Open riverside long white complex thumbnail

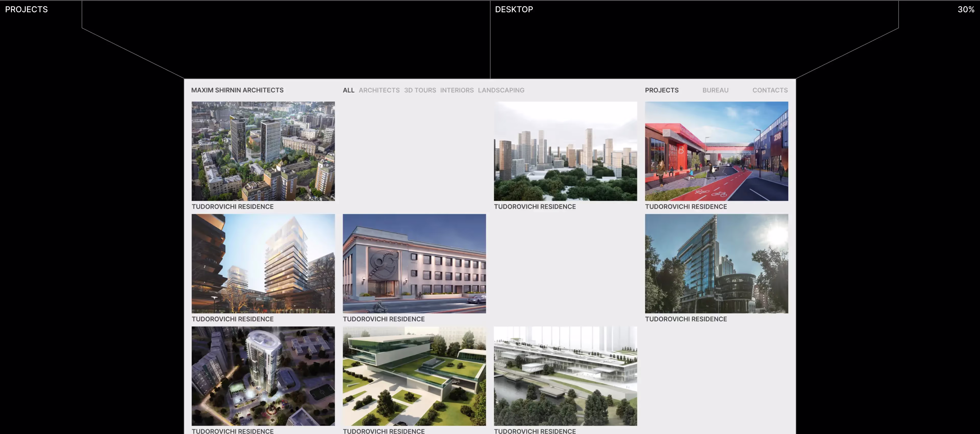click(565, 376)
